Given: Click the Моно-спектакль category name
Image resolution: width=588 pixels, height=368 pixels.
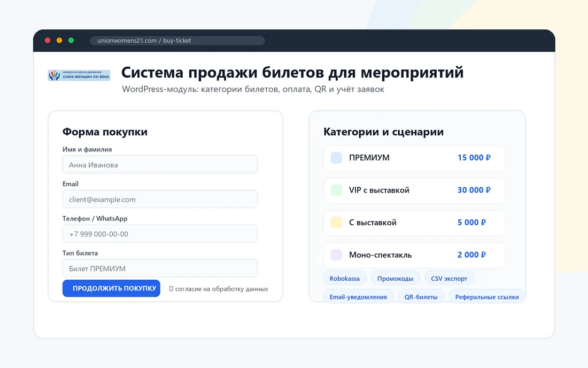Looking at the screenshot, I should point(380,255).
